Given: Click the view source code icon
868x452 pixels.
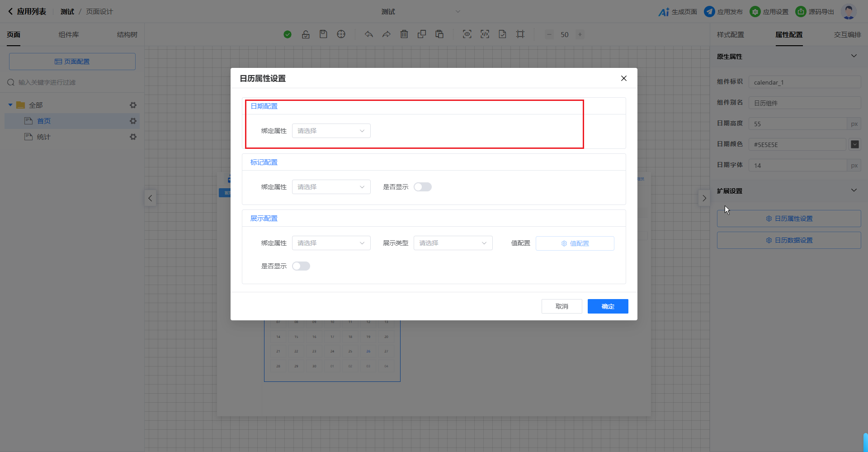Looking at the screenshot, I should click(x=485, y=34).
